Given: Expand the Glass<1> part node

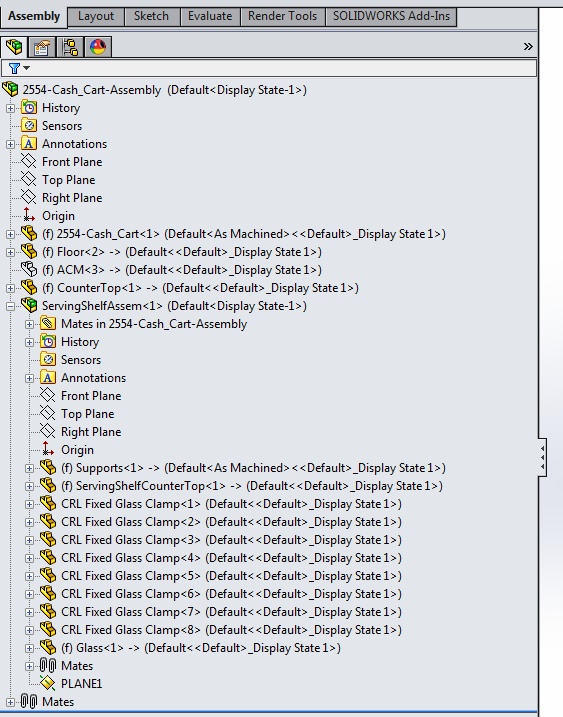Looking at the screenshot, I should (x=29, y=648).
